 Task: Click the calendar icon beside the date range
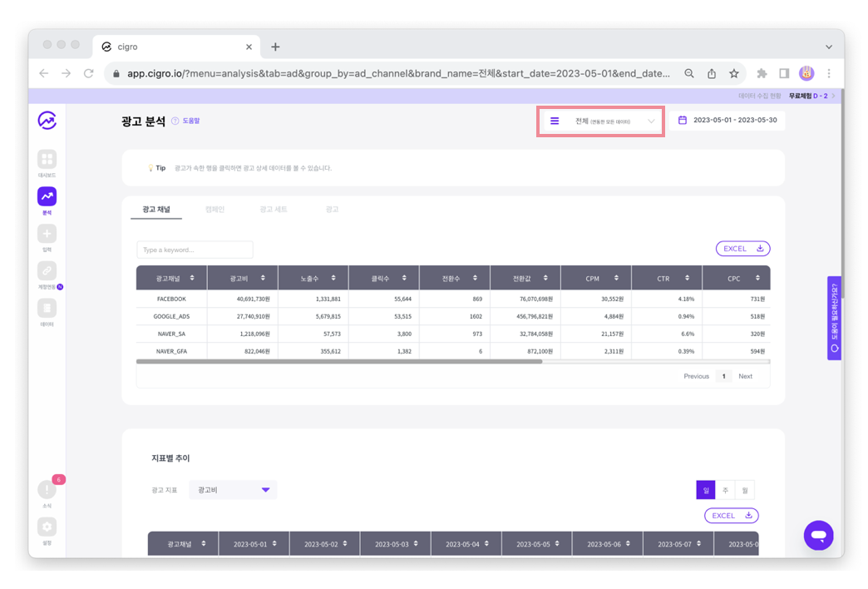[683, 121]
